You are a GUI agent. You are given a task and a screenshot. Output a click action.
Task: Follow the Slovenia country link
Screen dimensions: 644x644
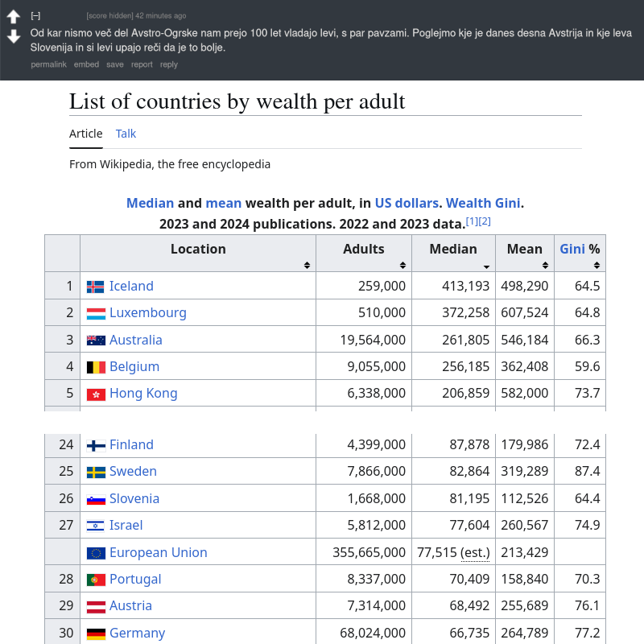coord(134,498)
